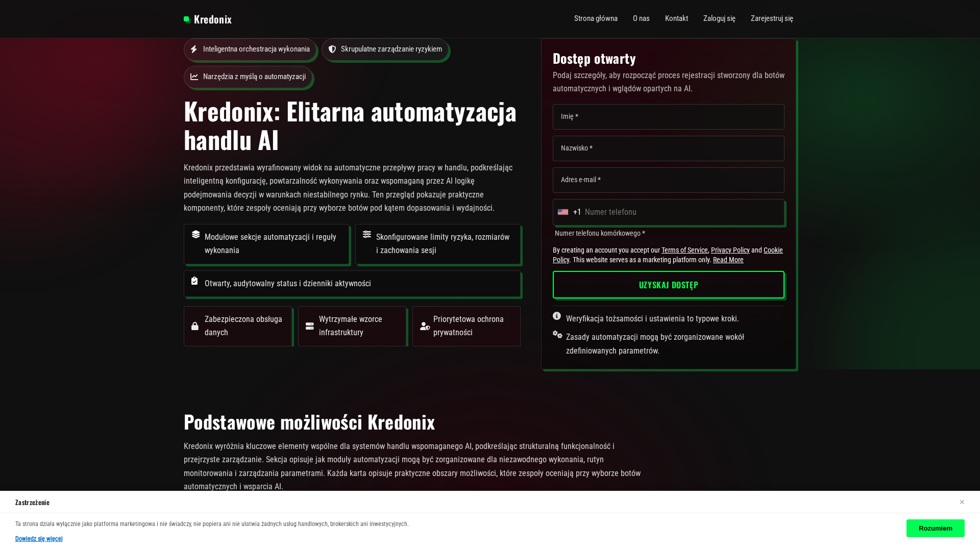Focus the Nazwisko input field
Viewport: 980px width, 551px height.
[x=669, y=148]
